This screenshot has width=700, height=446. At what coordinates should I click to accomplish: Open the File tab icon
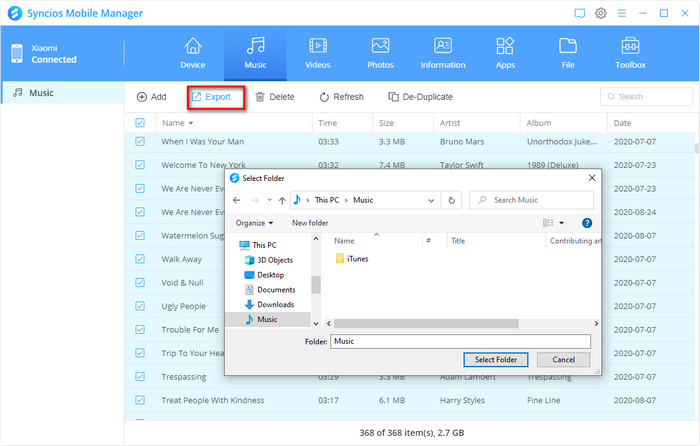click(568, 46)
